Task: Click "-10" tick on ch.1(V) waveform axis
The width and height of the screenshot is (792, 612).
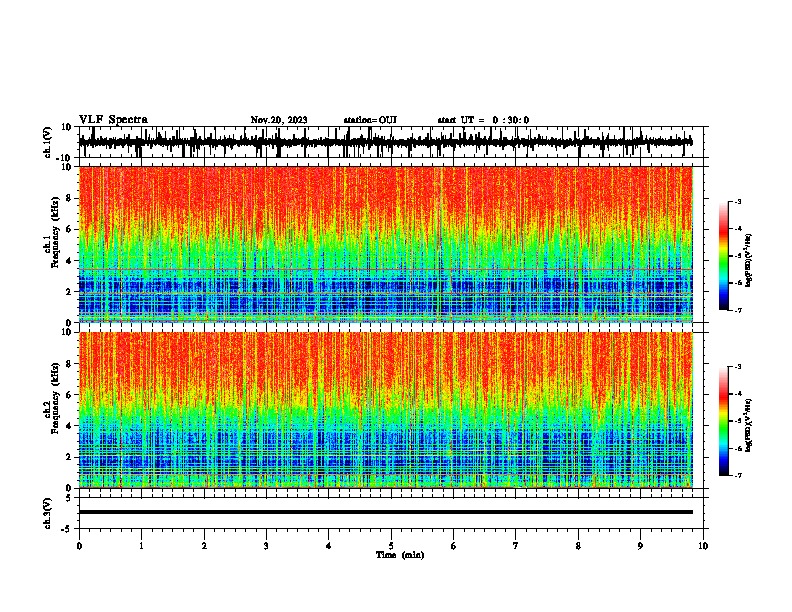Action: click(x=64, y=158)
